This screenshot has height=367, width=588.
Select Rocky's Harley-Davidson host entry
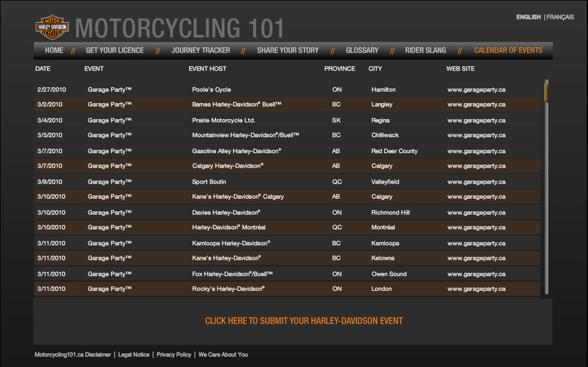(x=228, y=289)
